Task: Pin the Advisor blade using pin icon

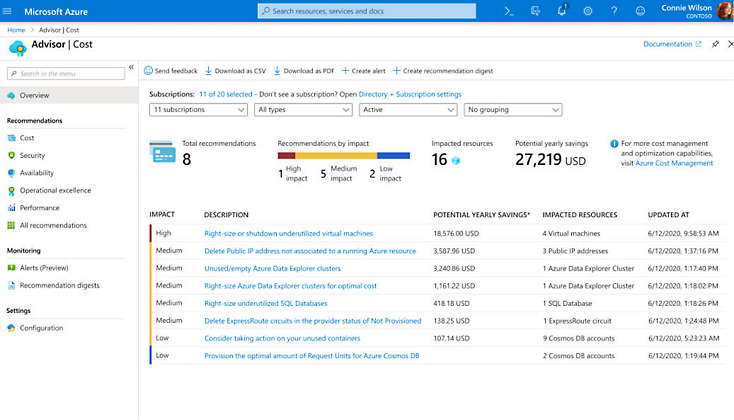Action: pyautogui.click(x=714, y=45)
